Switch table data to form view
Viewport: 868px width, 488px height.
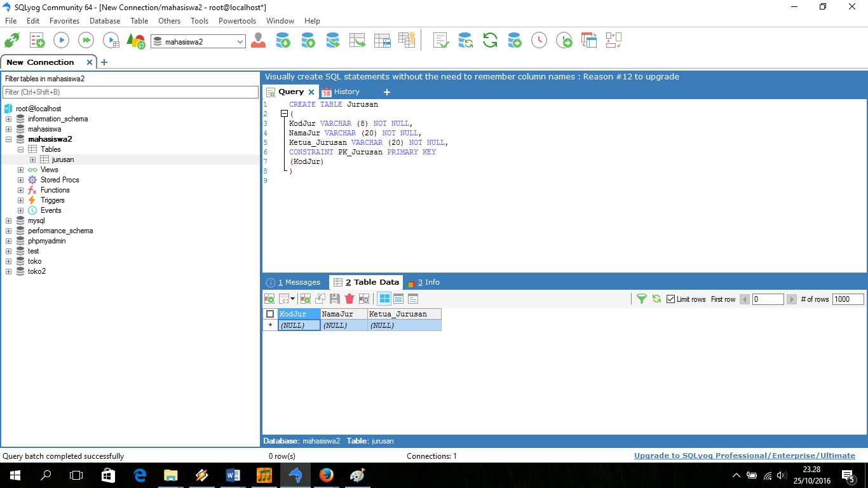tap(399, 299)
